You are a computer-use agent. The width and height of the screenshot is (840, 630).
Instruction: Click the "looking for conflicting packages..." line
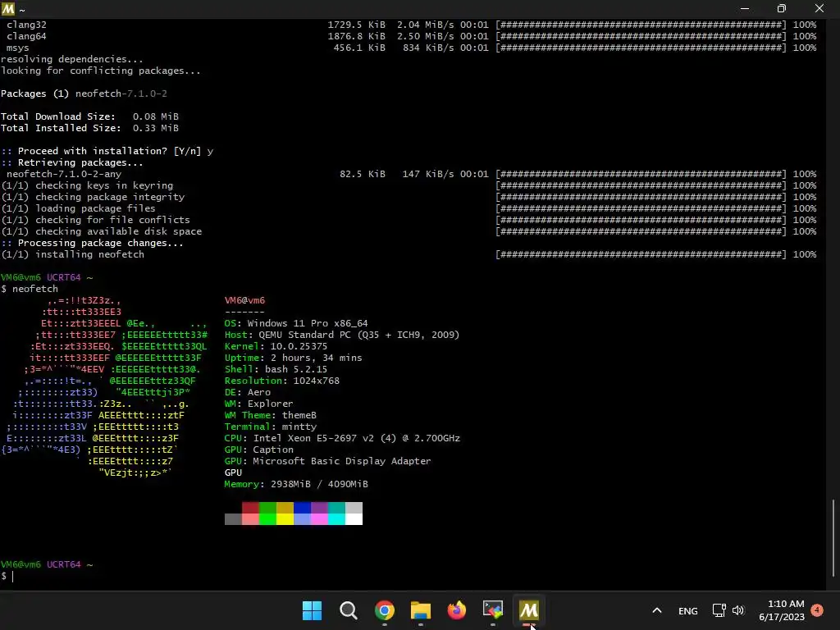point(101,71)
